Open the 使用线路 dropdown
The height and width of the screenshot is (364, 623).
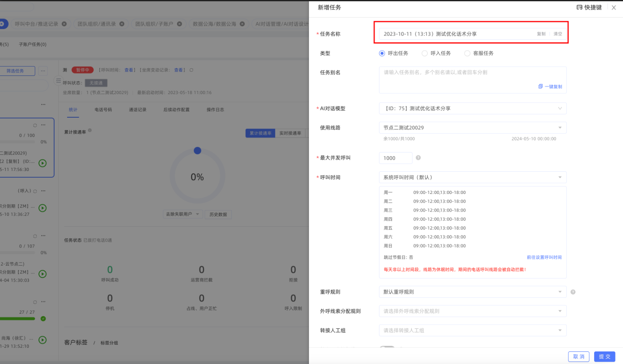(472, 128)
